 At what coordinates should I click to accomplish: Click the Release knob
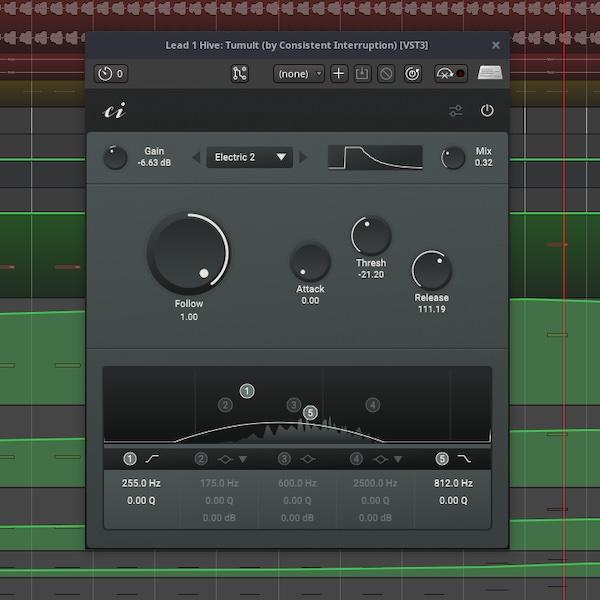click(432, 271)
